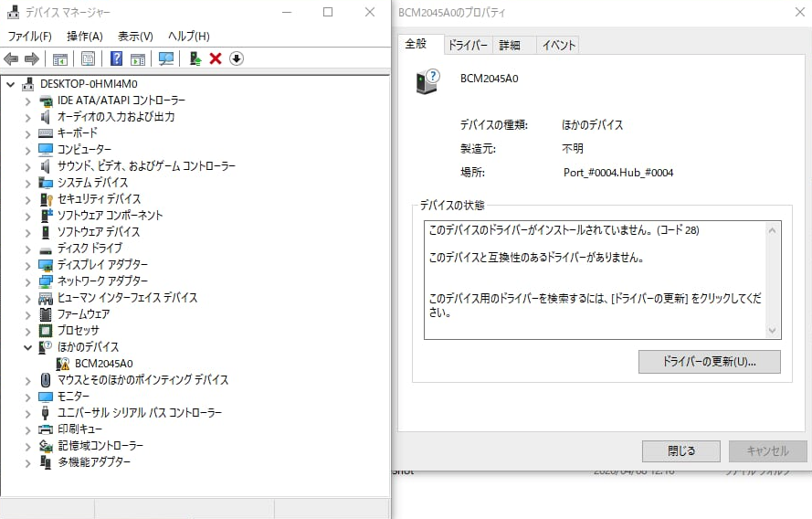Click the red X Uninstall device icon
This screenshot has height=519, width=812.
pos(216,58)
